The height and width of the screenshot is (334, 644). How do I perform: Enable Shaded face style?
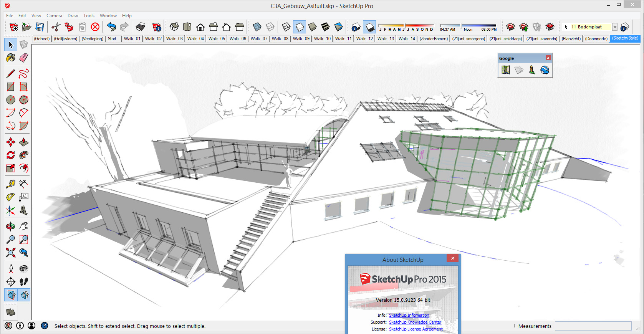tap(313, 27)
